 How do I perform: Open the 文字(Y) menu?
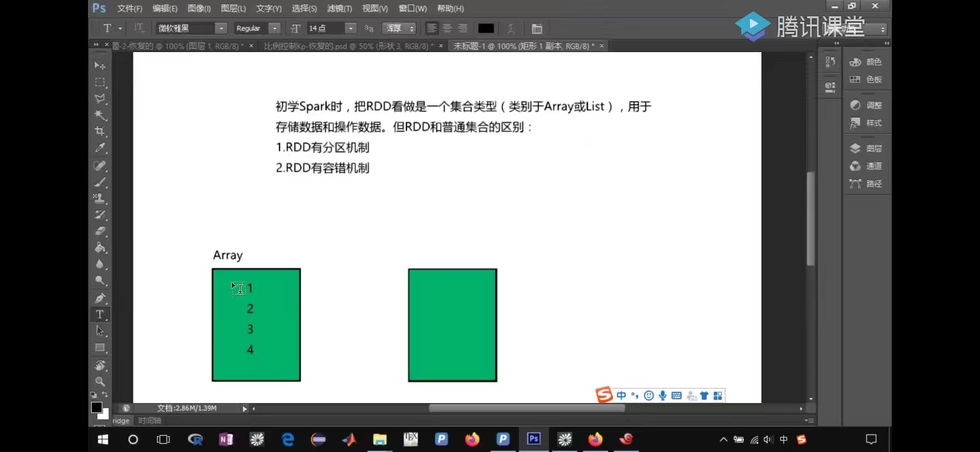[269, 8]
